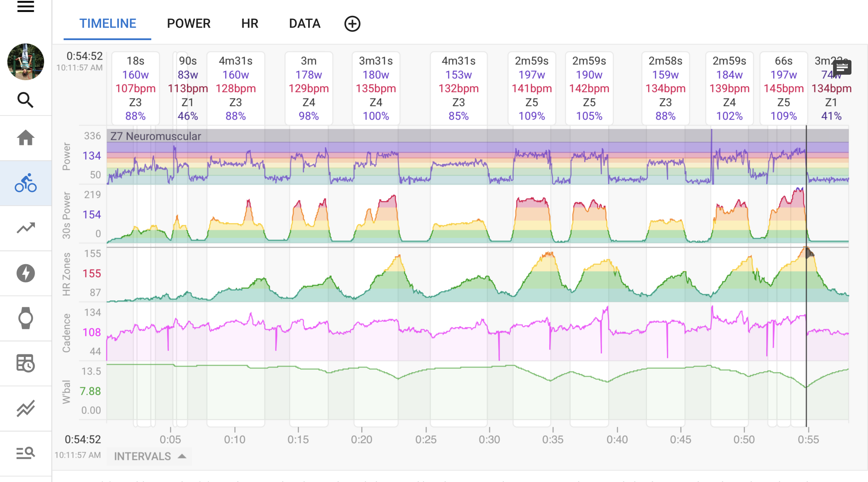Open the fitness trend chart icon
Screen dimensions: 868x482
[25, 228]
